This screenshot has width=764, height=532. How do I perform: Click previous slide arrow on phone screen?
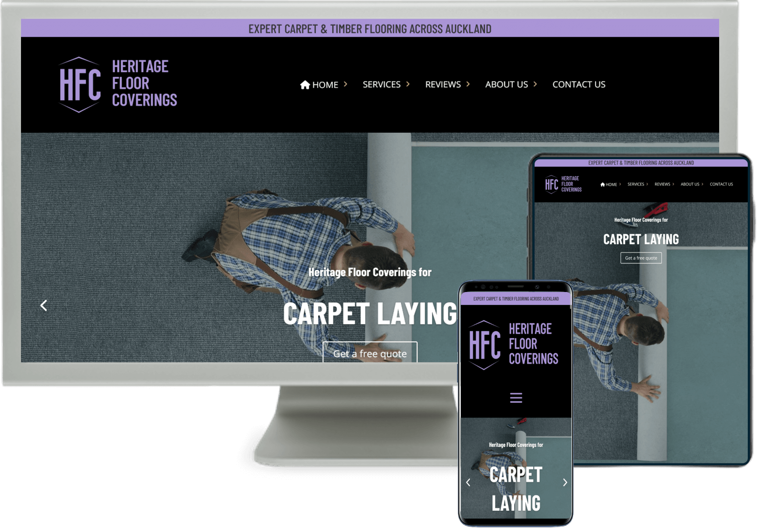click(x=468, y=482)
